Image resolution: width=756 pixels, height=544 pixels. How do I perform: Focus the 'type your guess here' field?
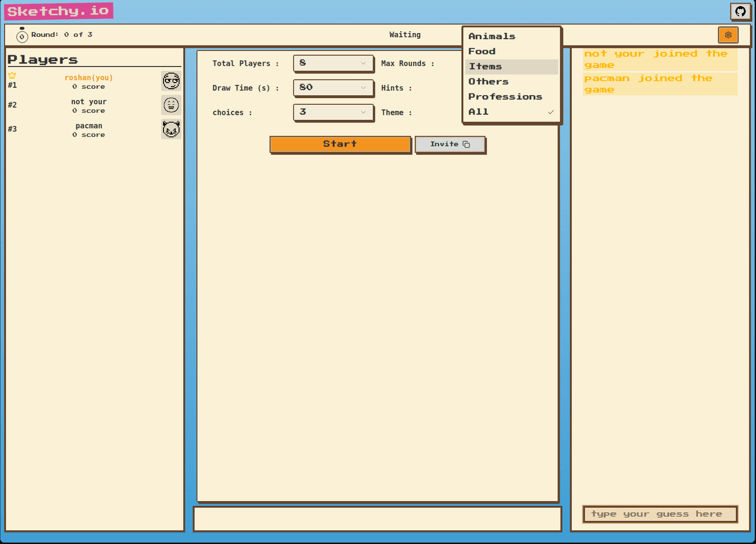coord(660,514)
